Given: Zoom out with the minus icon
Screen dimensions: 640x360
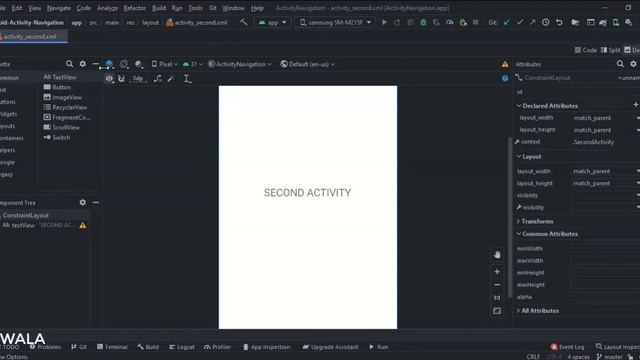Looking at the screenshot, I should tap(497, 285).
